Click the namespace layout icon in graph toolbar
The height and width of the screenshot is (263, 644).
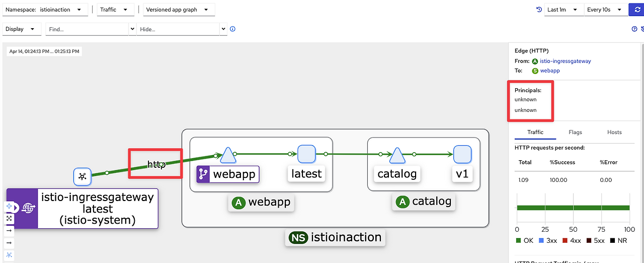click(9, 255)
